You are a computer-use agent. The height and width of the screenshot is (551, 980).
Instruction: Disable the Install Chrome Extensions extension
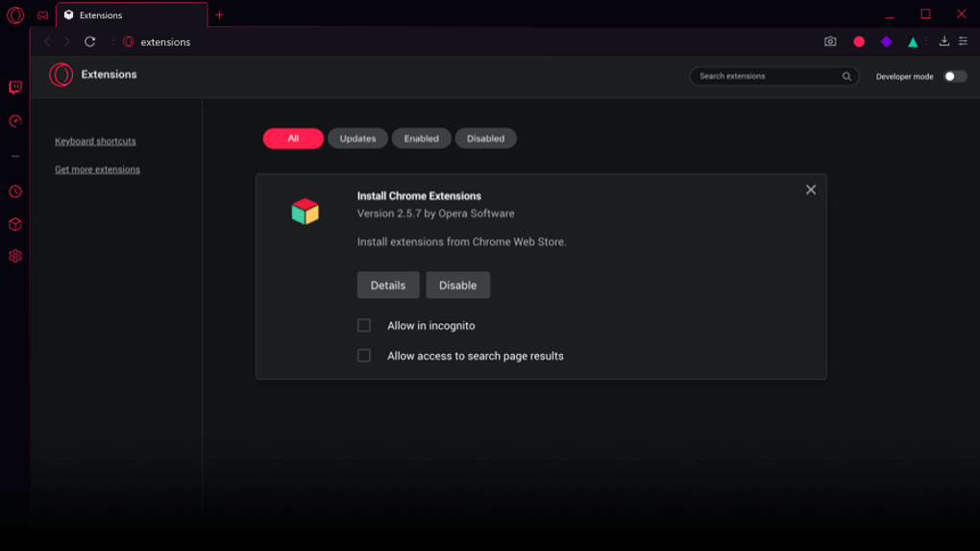tap(457, 286)
